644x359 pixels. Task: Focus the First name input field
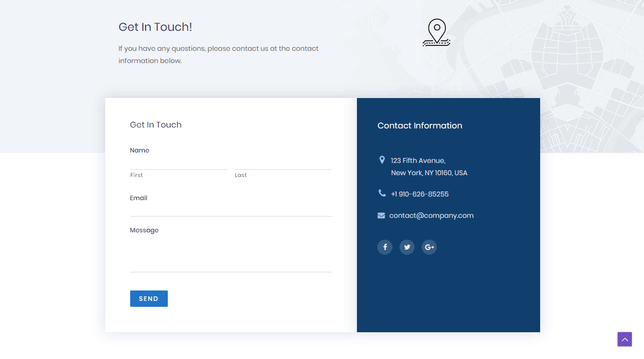[x=178, y=163]
